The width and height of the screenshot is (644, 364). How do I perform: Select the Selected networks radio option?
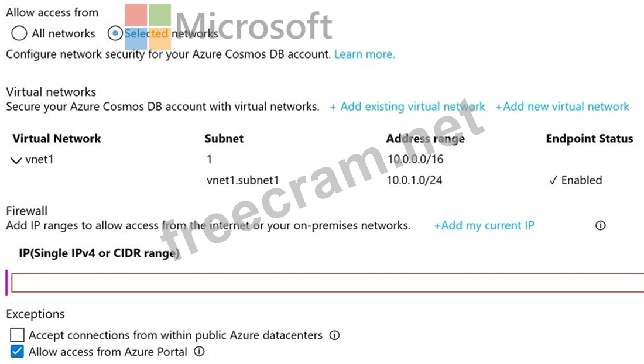click(115, 33)
